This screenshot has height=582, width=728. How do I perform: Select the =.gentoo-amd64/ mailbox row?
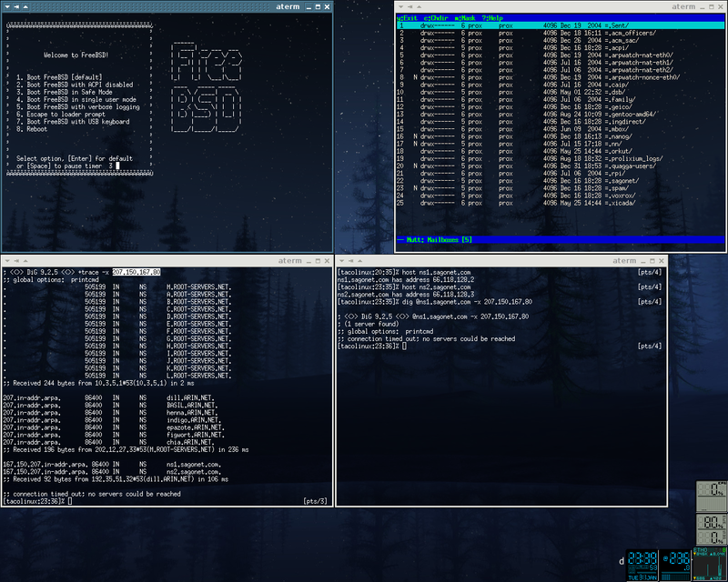click(561, 115)
